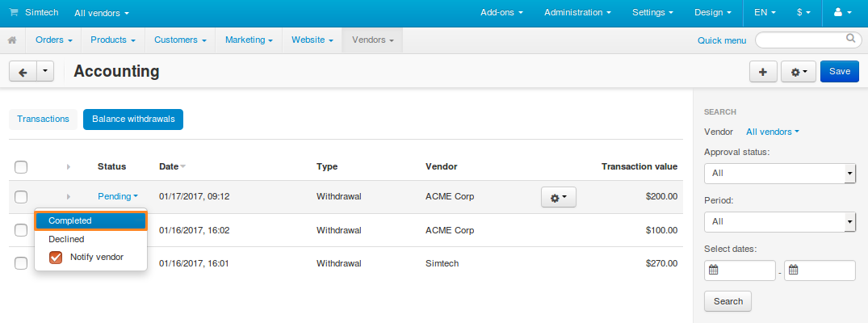
Task: Sort by the Type column header
Action: 327,166
